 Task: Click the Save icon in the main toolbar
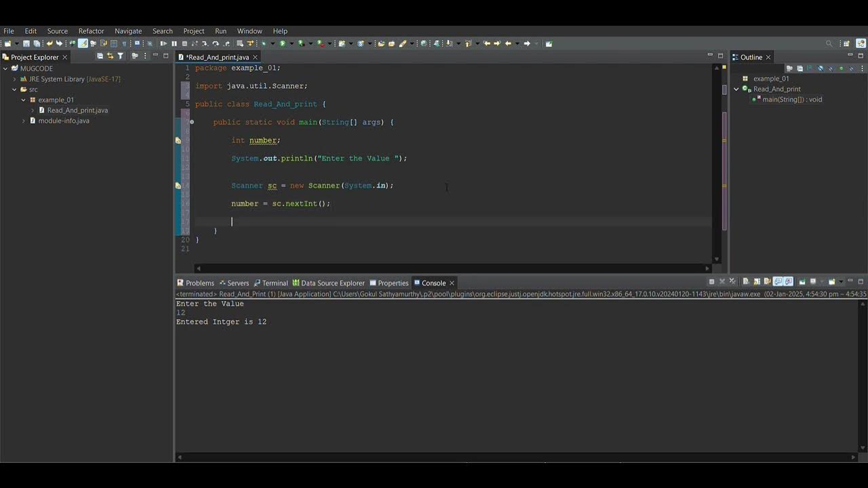26,43
